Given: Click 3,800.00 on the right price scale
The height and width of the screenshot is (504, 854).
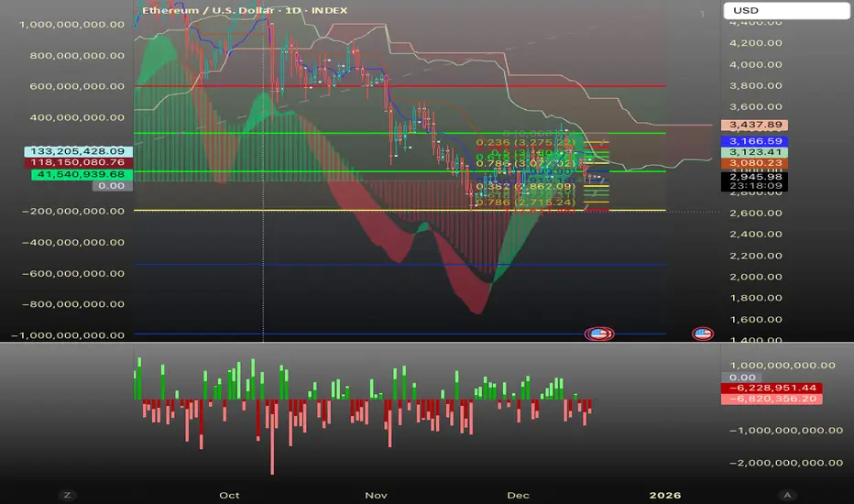Looking at the screenshot, I should coord(756,85).
